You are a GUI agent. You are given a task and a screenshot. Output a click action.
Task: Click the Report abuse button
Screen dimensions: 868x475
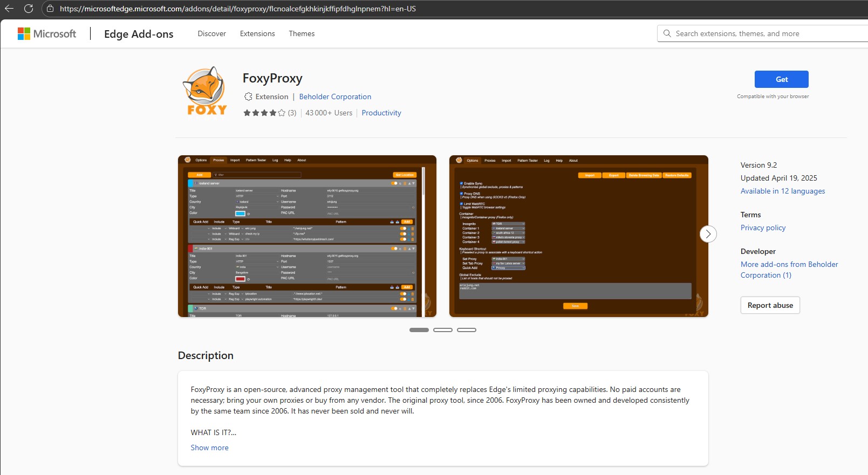[x=770, y=305]
